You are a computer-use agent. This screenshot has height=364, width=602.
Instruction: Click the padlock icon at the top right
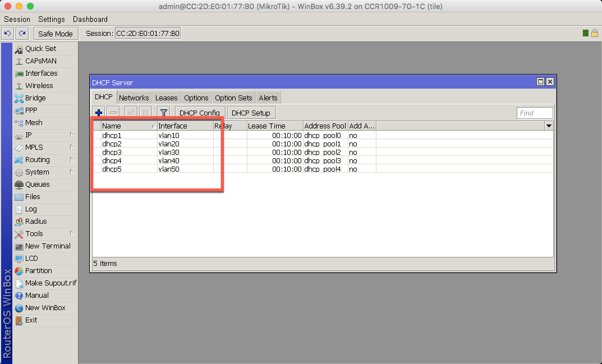pos(594,33)
